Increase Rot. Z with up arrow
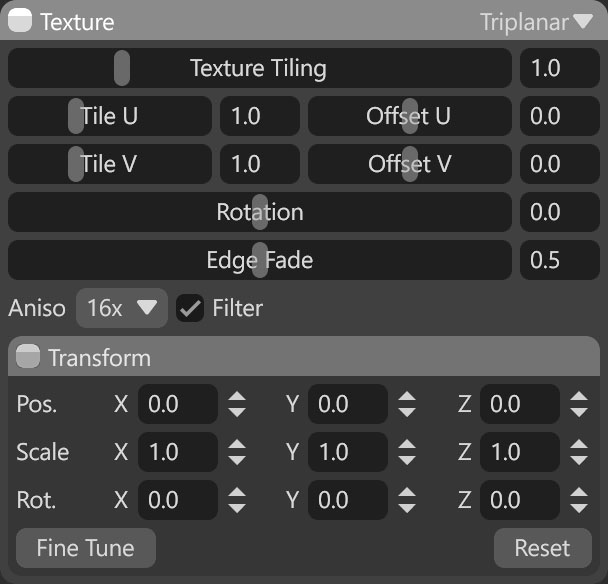The height and width of the screenshot is (584, 608). tap(579, 492)
